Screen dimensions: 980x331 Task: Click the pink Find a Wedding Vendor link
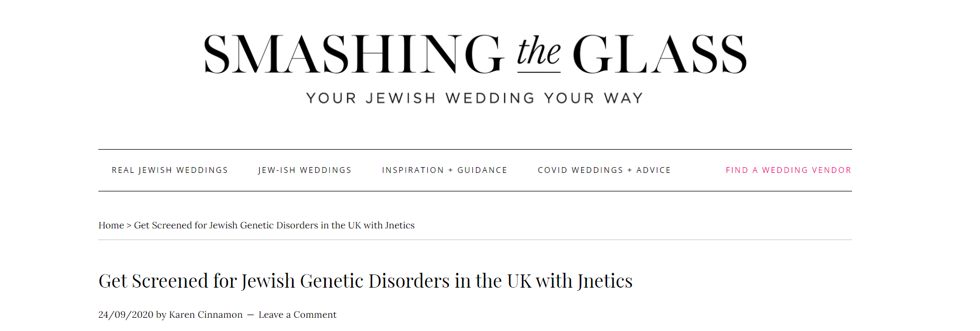tap(788, 170)
